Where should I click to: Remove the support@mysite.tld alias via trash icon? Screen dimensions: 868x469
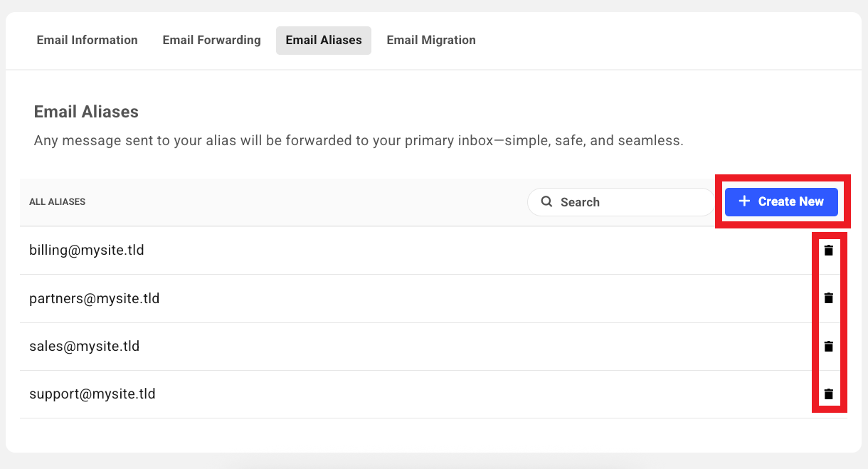(828, 394)
